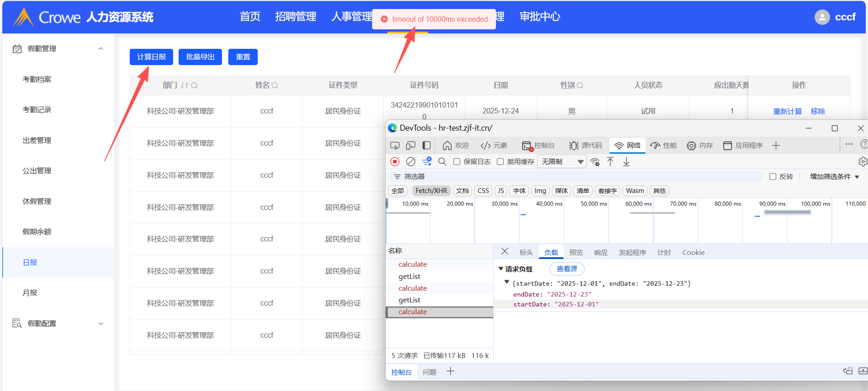Open the 无限制 throttling dropdown

[x=561, y=162]
